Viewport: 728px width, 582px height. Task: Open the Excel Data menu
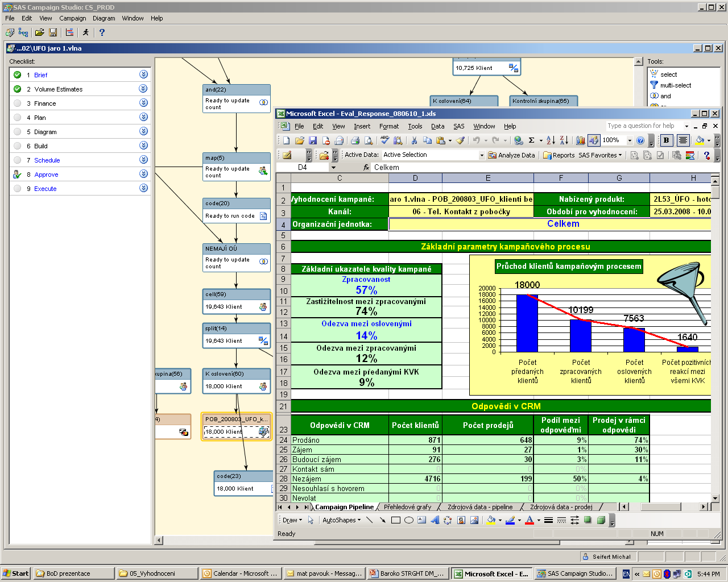[x=438, y=126]
